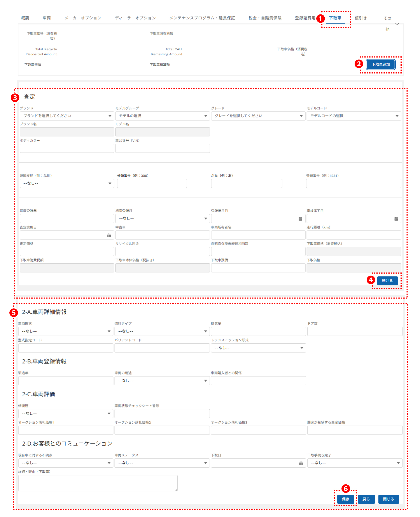
Task: Open calendar picker for 登録年月日 field
Action: 300,219
